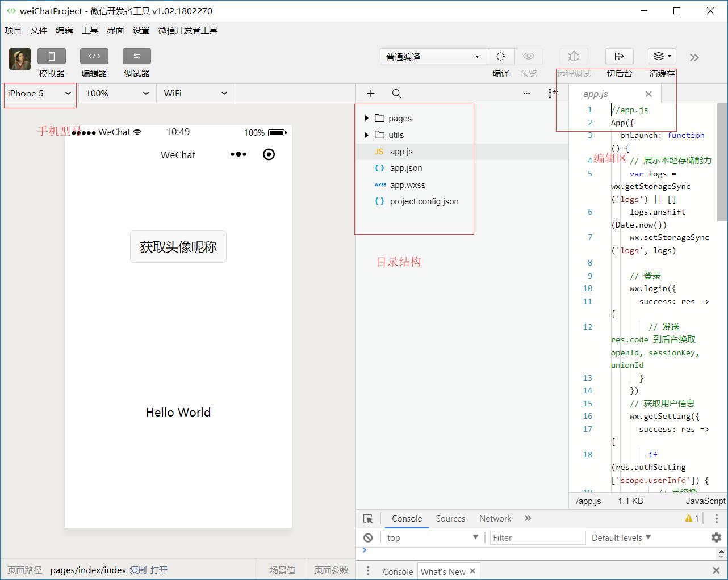Screen dimensions: 728x580
Task: Open the drawer vertical dots menu
Action: (x=368, y=571)
